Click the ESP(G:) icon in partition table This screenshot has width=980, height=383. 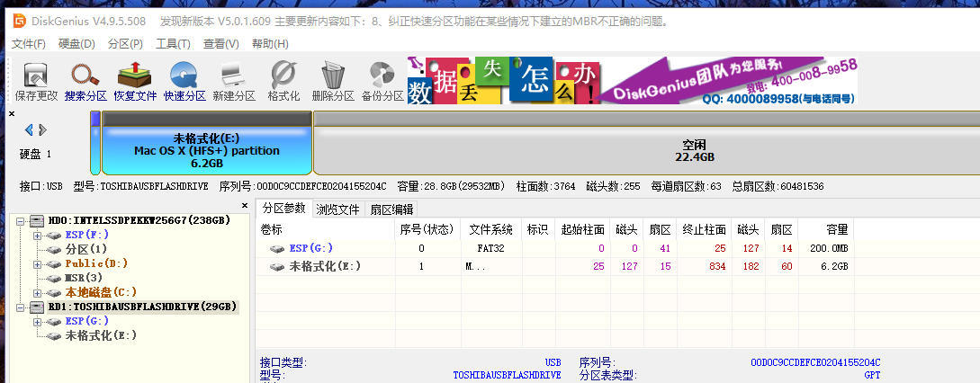tap(277, 249)
